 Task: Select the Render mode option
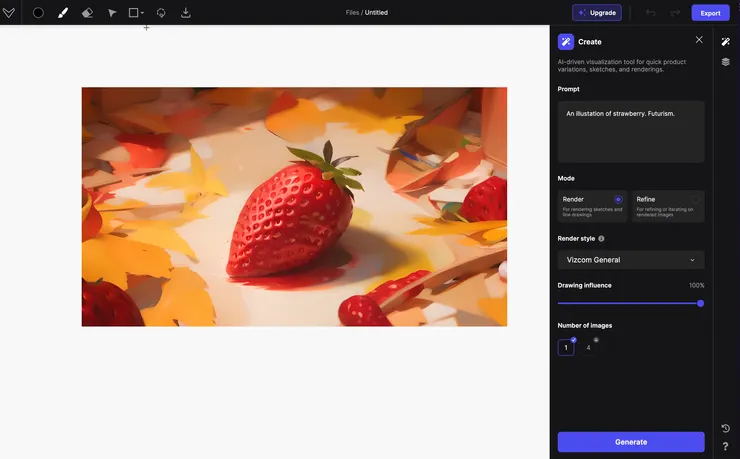tap(592, 205)
